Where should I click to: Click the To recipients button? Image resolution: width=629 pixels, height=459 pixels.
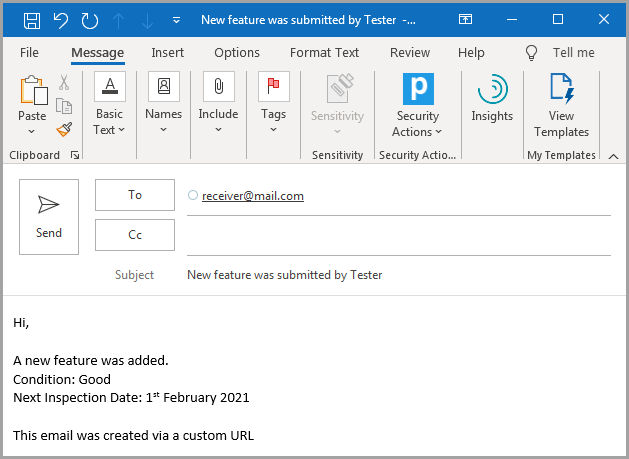pos(135,195)
